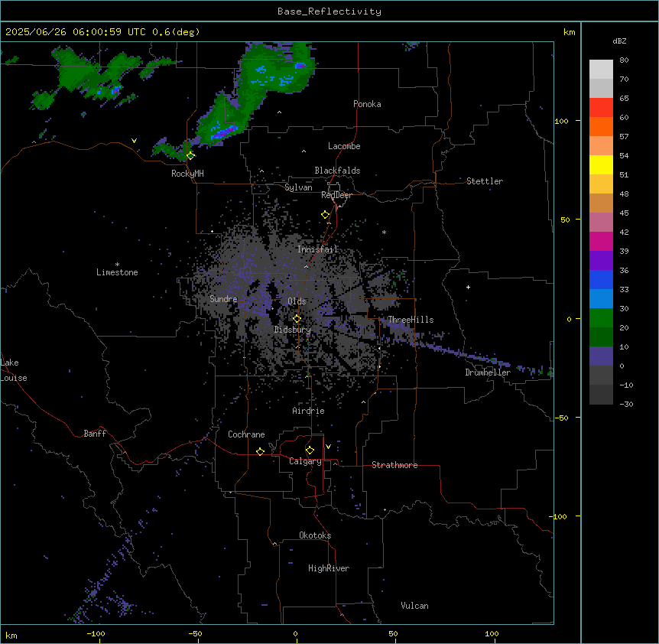Pick the yellow diamond between Olds and Didsbury
Image resolution: width=659 pixels, height=644 pixels.
pyautogui.click(x=297, y=318)
